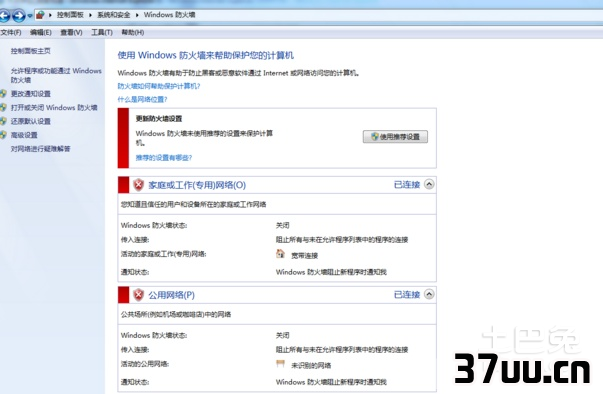
Task: Select 宽带连接 network name
Action: tap(304, 256)
